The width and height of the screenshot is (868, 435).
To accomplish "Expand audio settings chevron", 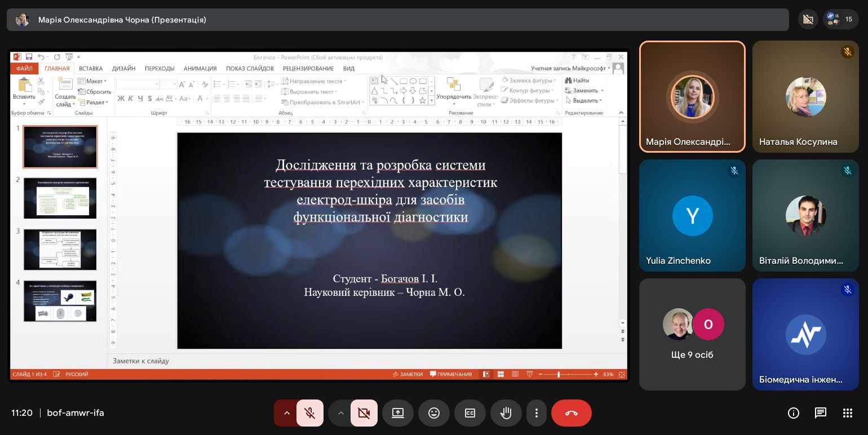I will pos(286,413).
